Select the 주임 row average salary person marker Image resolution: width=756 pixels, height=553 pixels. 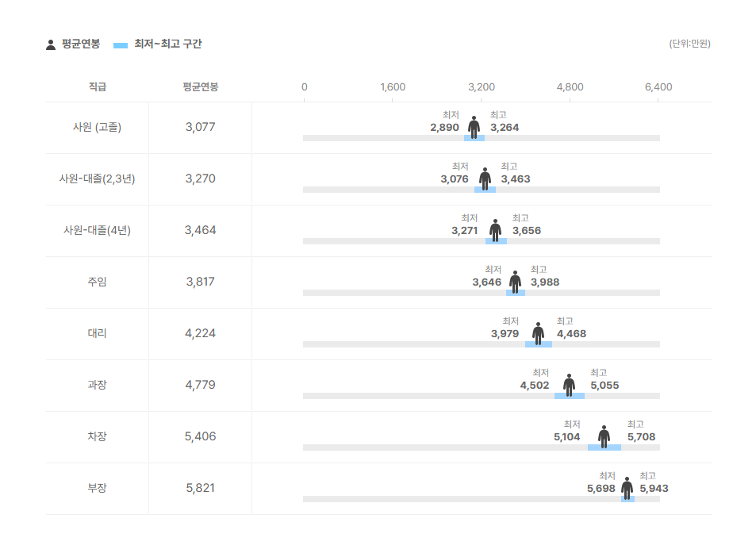pos(516,282)
